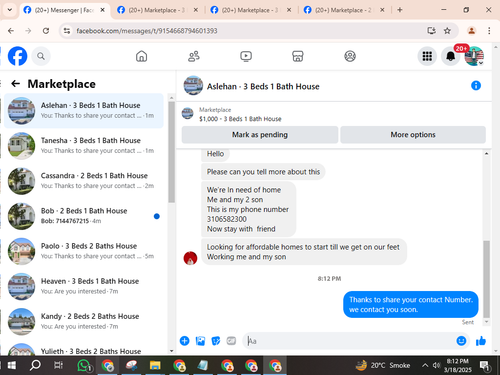
Task: Open Yulieth 3 Beds 2 Baths conversation
Action: coord(84,348)
